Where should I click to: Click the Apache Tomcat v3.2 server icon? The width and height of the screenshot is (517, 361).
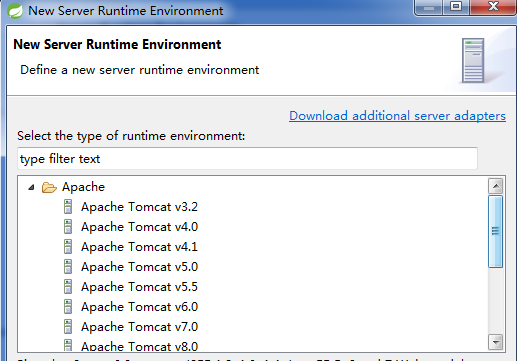pos(68,207)
